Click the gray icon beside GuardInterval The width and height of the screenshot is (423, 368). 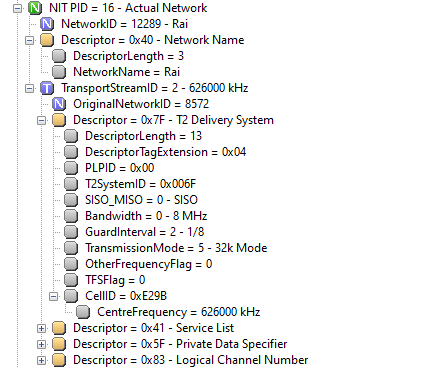[x=71, y=232]
